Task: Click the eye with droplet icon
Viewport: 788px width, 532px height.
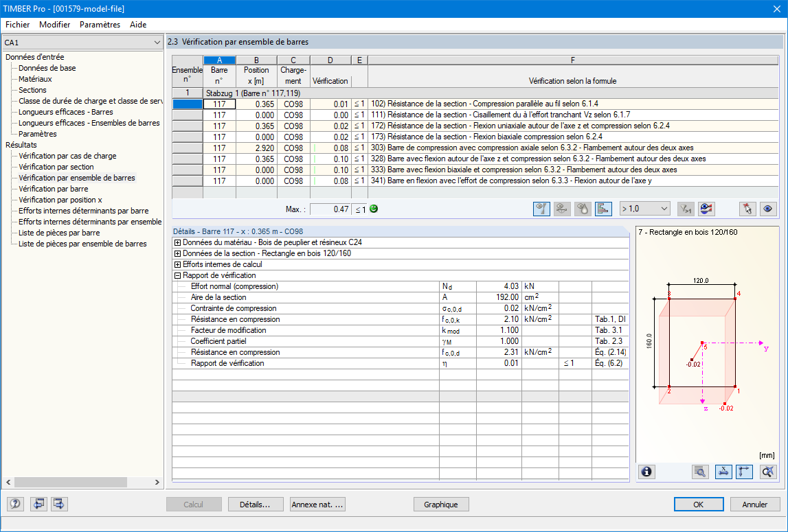Action: click(583, 209)
